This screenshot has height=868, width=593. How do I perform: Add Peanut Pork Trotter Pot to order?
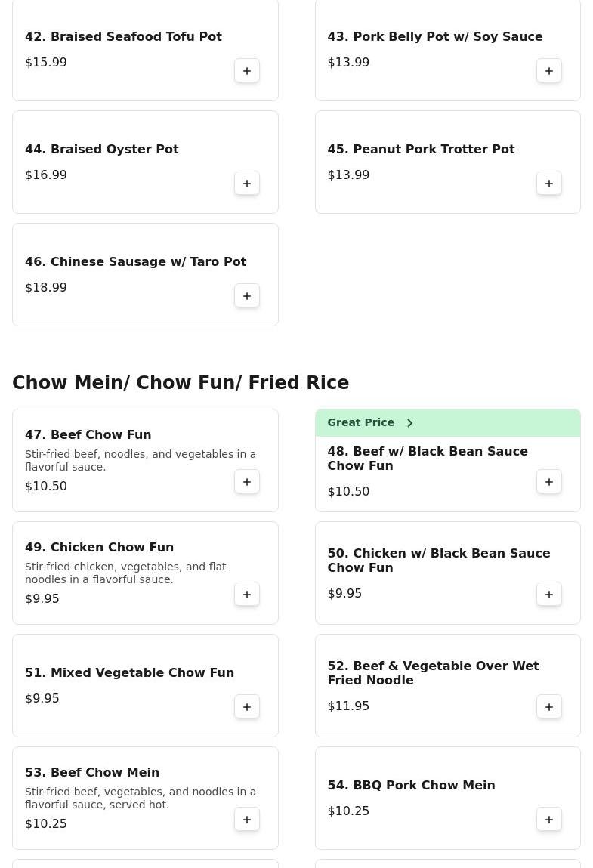pos(549,184)
